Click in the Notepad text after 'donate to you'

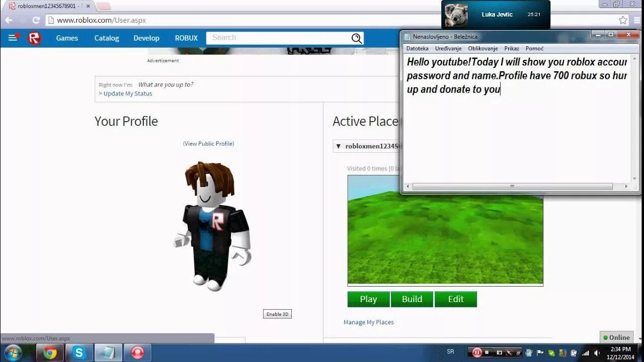[x=501, y=89]
